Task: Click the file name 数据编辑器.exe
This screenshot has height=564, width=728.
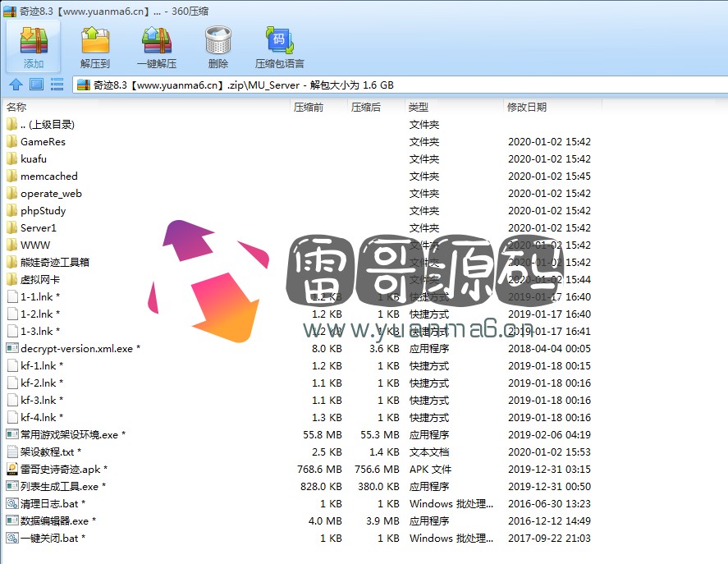Action: (x=54, y=520)
